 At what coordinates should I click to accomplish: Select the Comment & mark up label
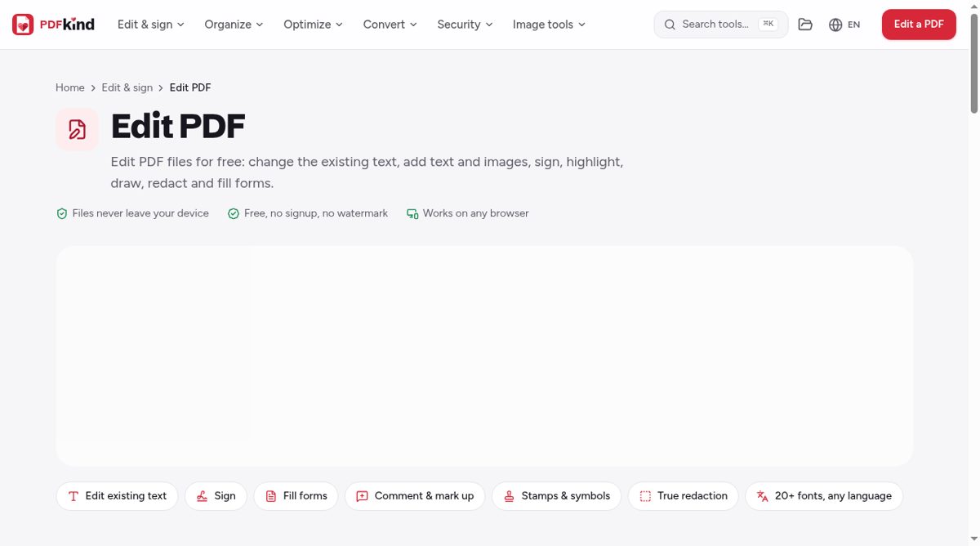[x=424, y=496]
